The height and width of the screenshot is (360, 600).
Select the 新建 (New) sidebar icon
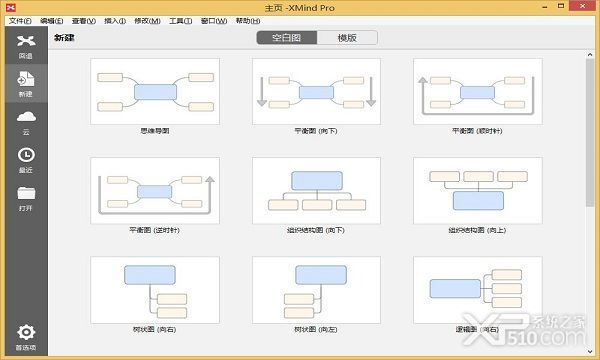click(26, 79)
